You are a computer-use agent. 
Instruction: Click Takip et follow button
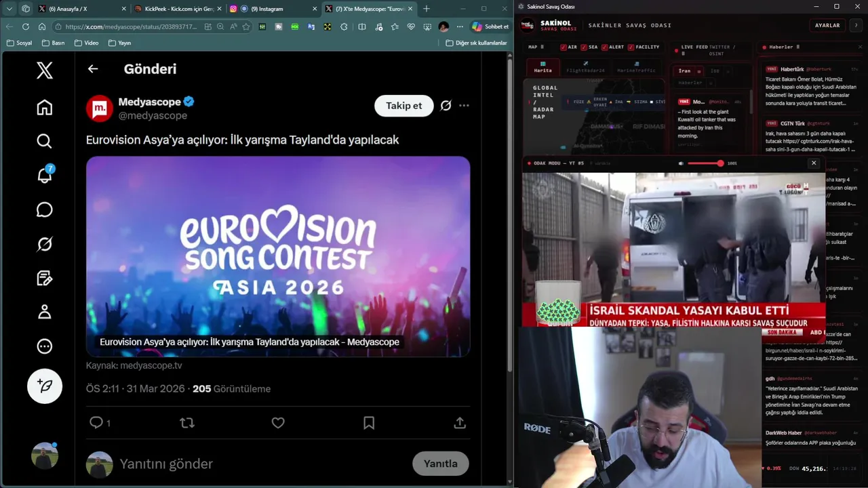[404, 106]
